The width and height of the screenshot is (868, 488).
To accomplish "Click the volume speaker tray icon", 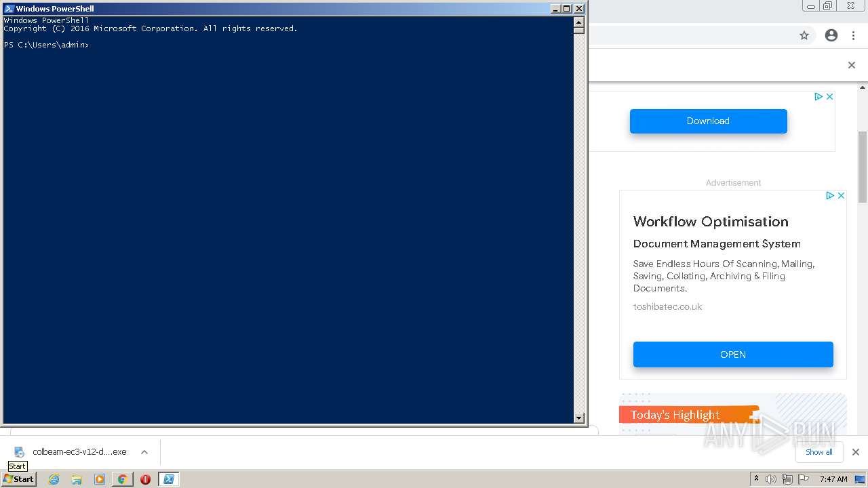I will tap(771, 479).
